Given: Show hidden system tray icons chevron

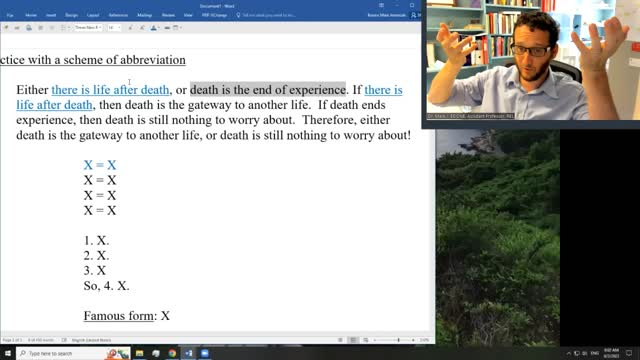Looking at the screenshot, I should pos(569,353).
